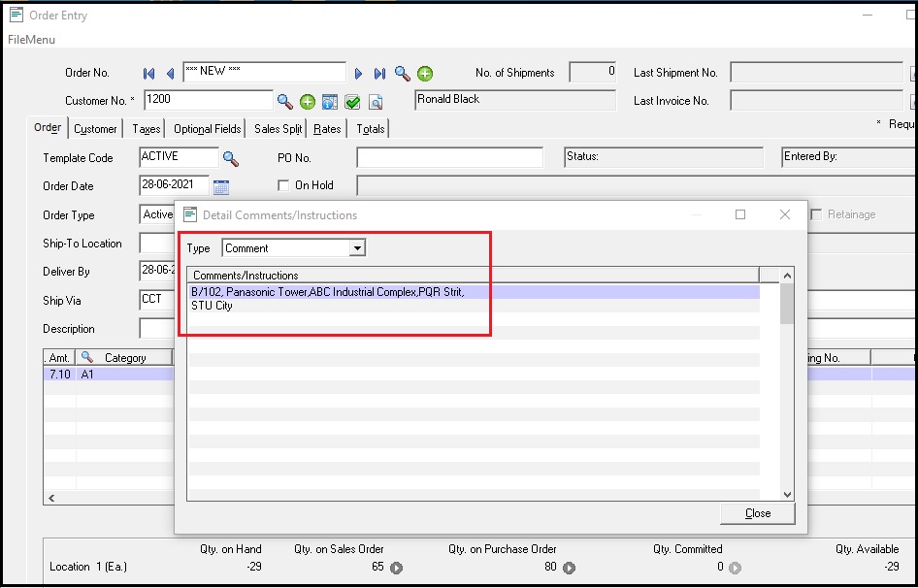
Task: Click the Order Date field
Action: 174,185
